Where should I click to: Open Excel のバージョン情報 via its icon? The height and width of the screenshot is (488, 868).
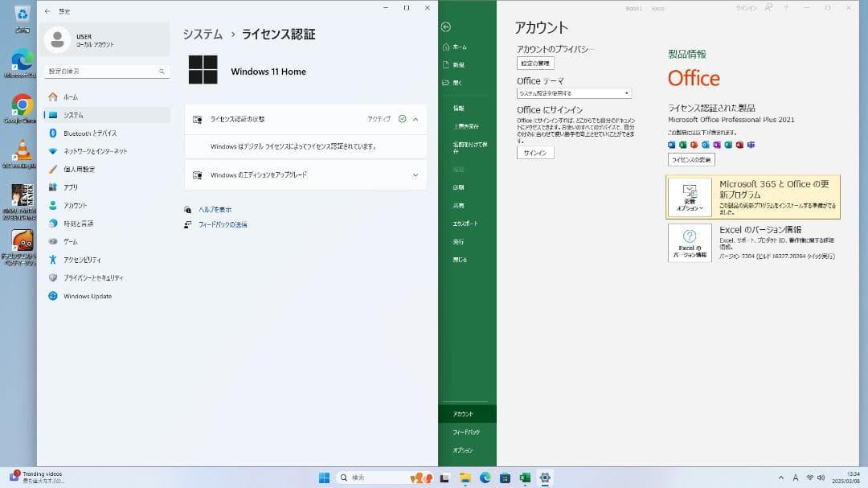click(690, 244)
